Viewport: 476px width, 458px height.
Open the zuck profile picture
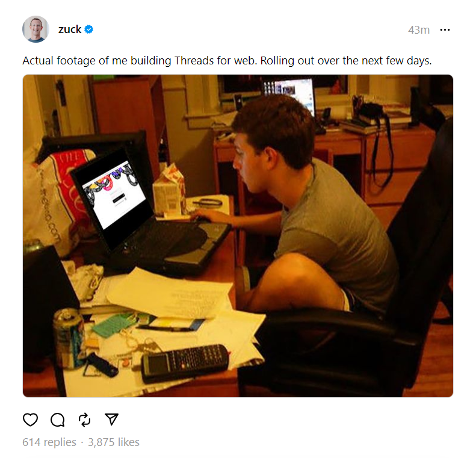pos(36,29)
